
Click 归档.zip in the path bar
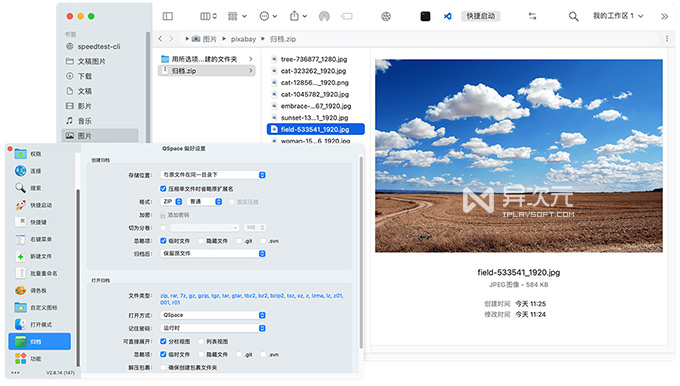pos(283,39)
